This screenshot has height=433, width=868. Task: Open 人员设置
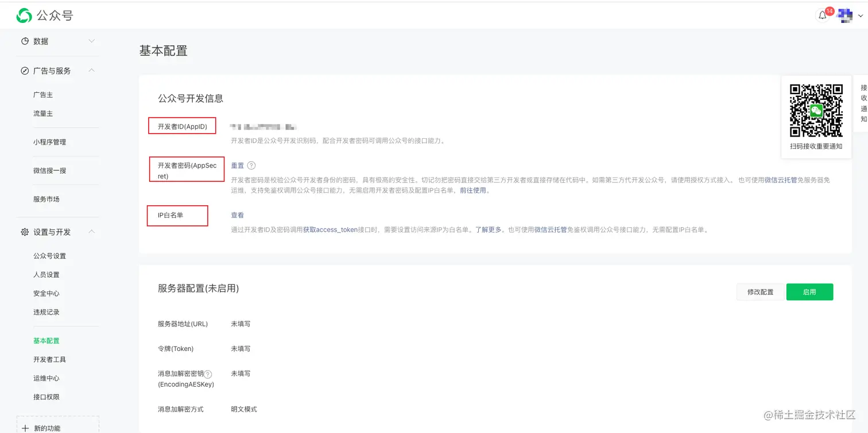click(x=46, y=275)
